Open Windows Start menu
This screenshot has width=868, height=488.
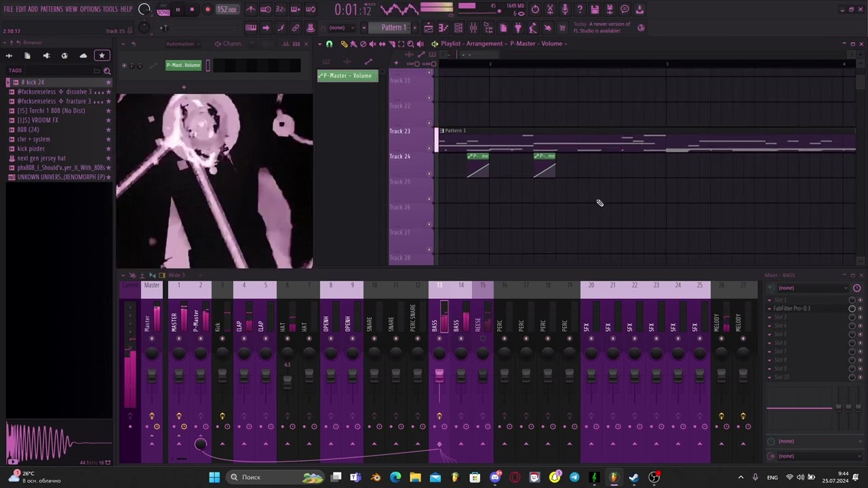pos(214,477)
